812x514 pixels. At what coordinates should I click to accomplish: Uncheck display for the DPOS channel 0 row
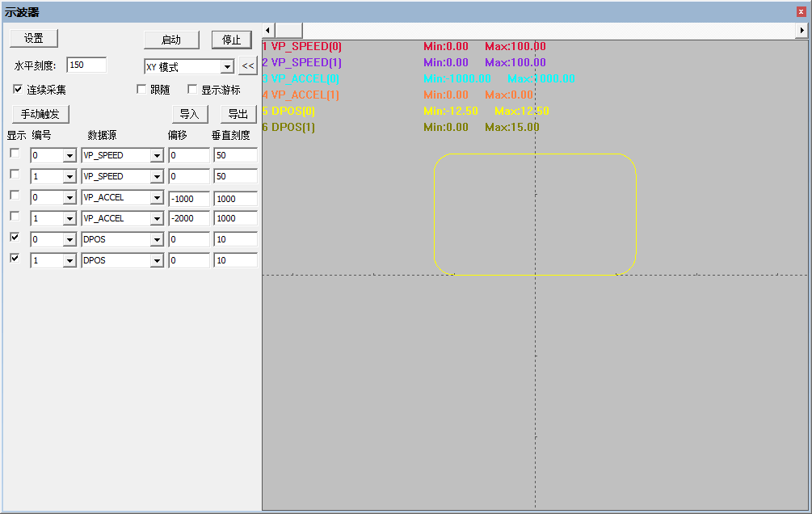(13, 237)
